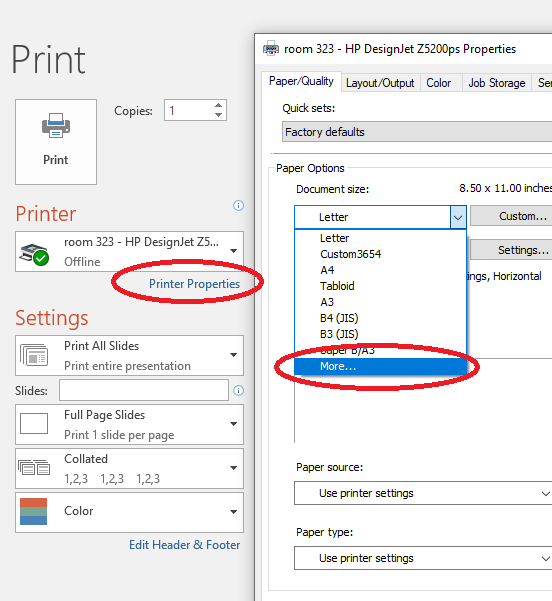552x601 pixels.
Task: Open the Collated dropdown
Action: (x=130, y=468)
